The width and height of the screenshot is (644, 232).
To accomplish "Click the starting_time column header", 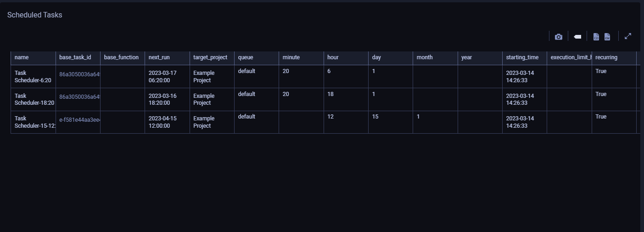I will [x=522, y=57].
